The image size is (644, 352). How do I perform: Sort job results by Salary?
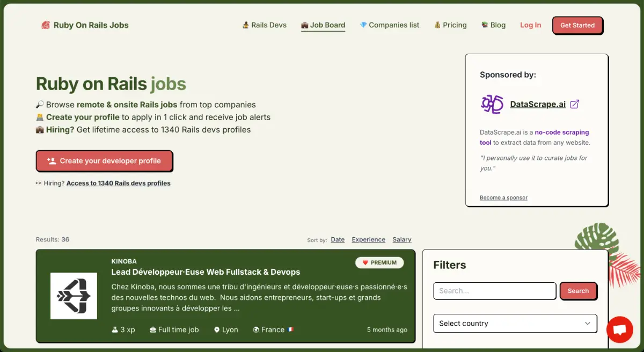click(x=401, y=239)
